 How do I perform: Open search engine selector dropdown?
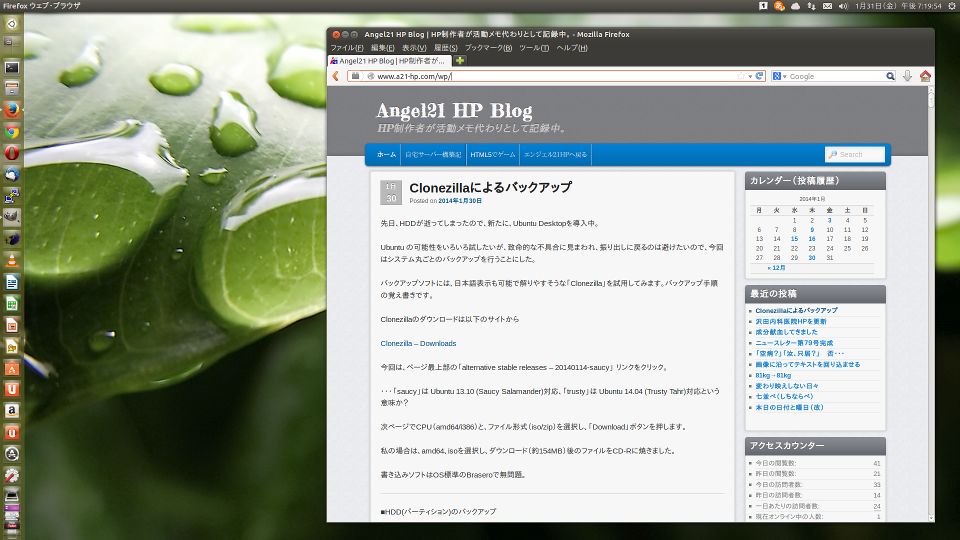point(779,77)
